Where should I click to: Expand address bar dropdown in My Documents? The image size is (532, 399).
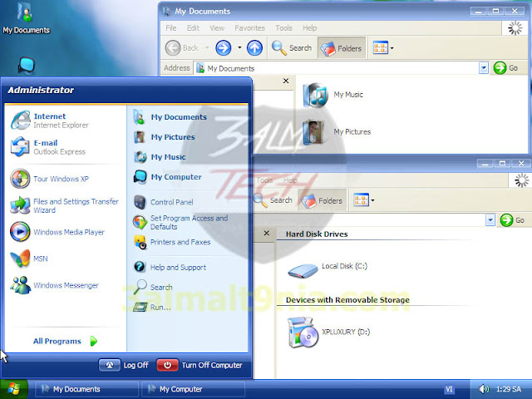click(x=484, y=68)
